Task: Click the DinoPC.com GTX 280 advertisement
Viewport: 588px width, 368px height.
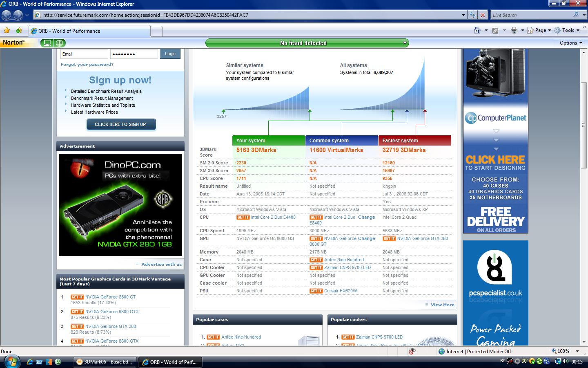Action: click(x=120, y=205)
